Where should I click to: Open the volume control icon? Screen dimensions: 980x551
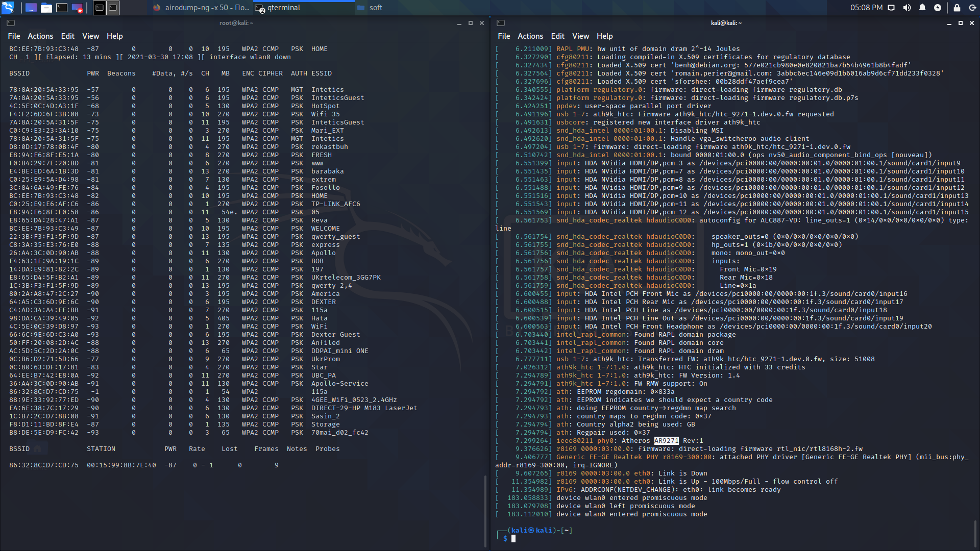coord(906,8)
